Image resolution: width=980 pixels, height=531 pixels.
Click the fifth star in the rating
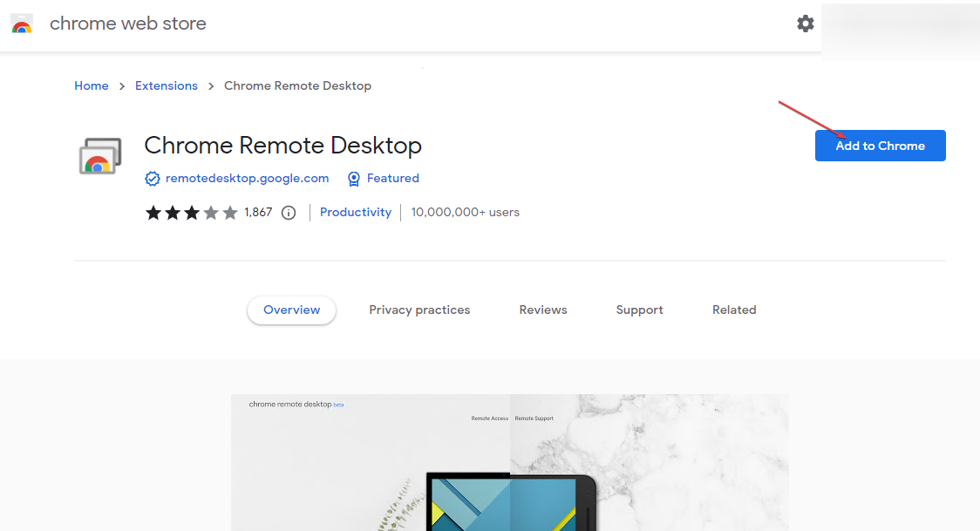[x=228, y=212]
